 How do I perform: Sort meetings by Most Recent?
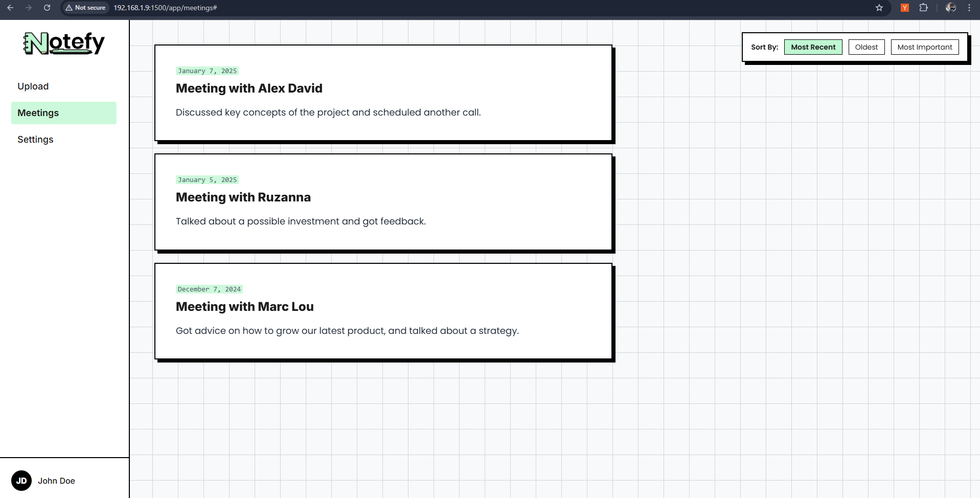[x=813, y=47]
